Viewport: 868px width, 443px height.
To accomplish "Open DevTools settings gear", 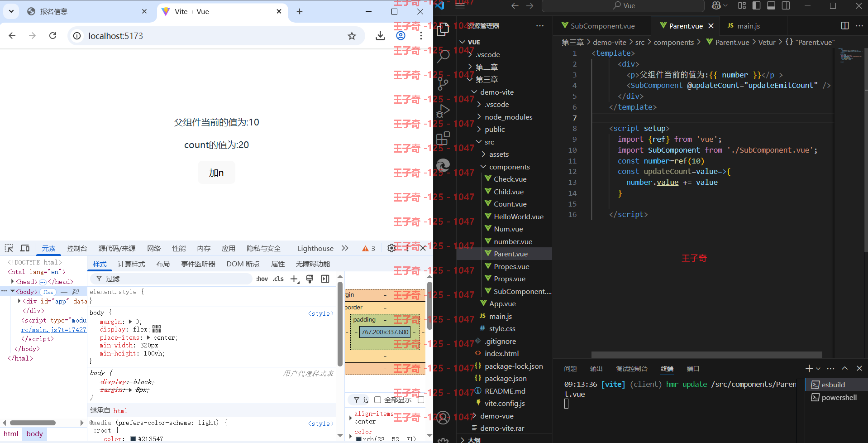I will coord(392,248).
